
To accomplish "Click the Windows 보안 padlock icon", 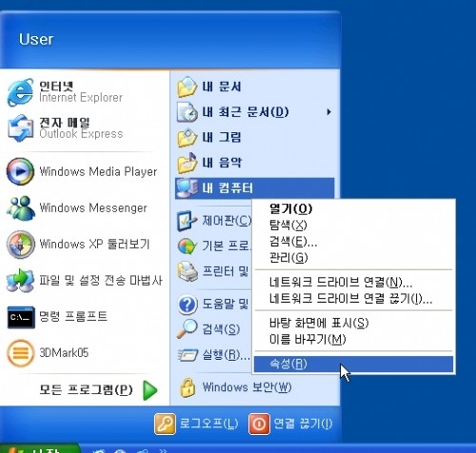I will [188, 387].
